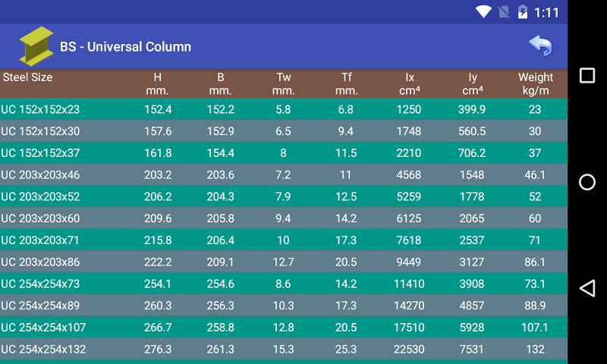Tap the Android recent apps square
The height and width of the screenshot is (364, 607).
coord(587,76)
